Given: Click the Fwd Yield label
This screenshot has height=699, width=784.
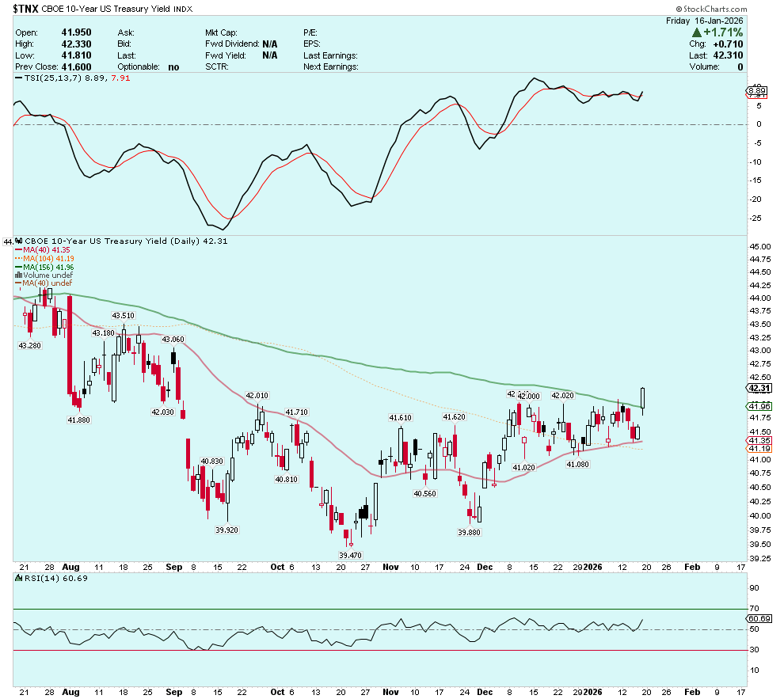Looking at the screenshot, I should [x=226, y=55].
